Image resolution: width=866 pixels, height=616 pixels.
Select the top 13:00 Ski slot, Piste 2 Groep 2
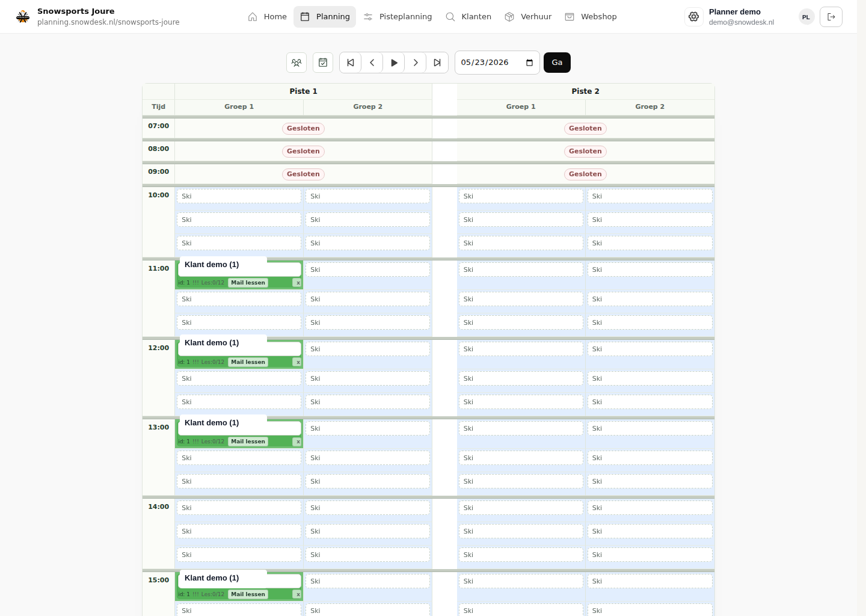(650, 428)
